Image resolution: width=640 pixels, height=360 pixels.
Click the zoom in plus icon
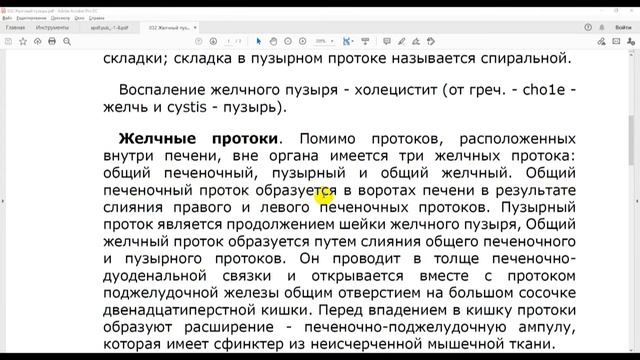tap(302, 41)
